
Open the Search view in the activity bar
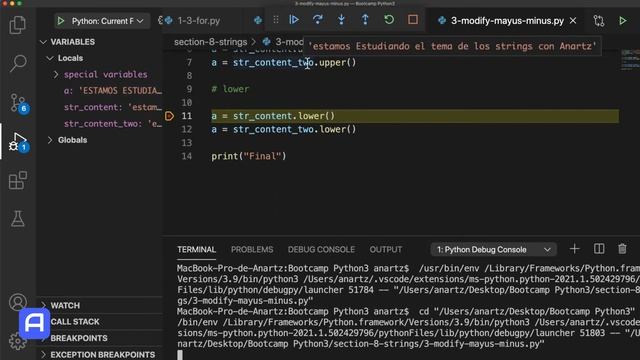(x=18, y=63)
